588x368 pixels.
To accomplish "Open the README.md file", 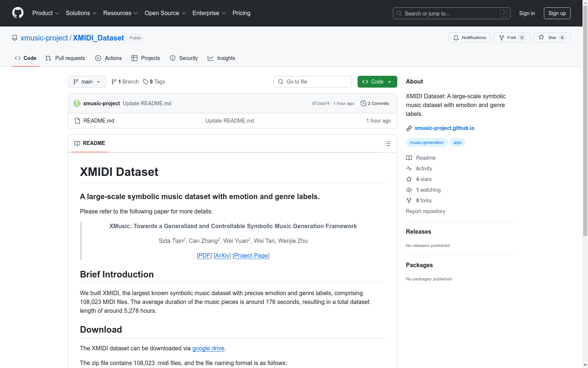I will pos(99,121).
